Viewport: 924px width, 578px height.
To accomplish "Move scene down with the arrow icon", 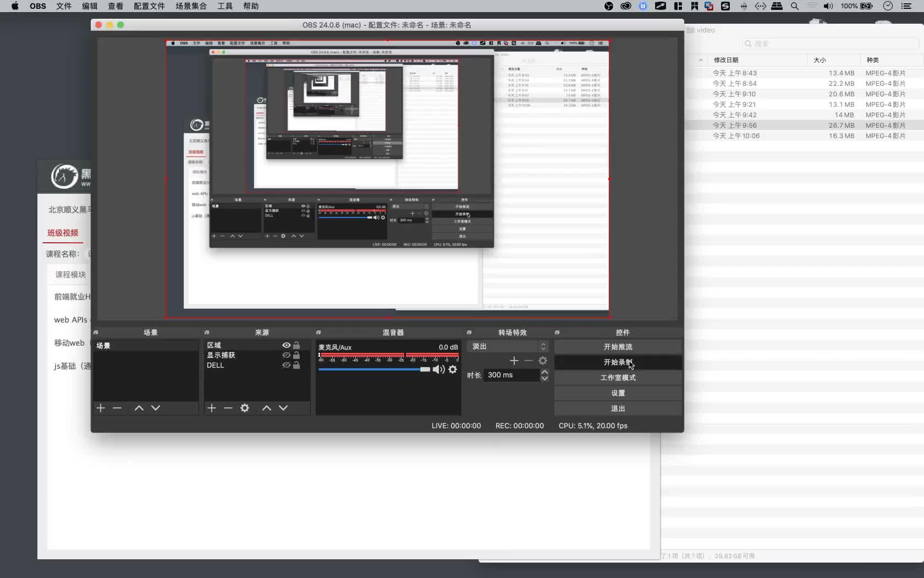I will pyautogui.click(x=156, y=408).
